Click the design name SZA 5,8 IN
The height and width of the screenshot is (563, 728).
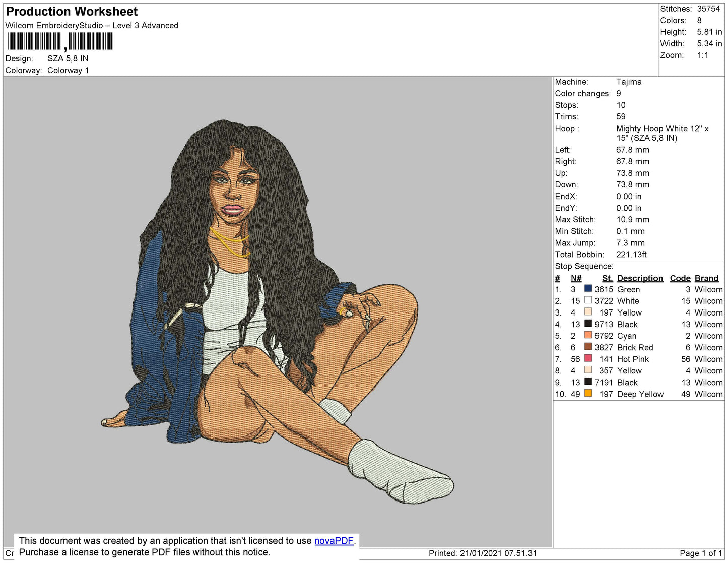[x=67, y=58]
